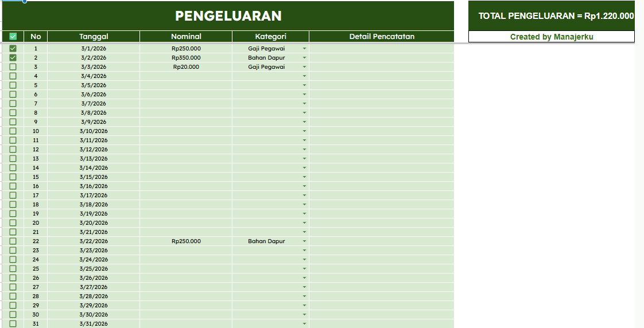
Task: Uncheck the checkbox for row 1
Action: [x=13, y=48]
